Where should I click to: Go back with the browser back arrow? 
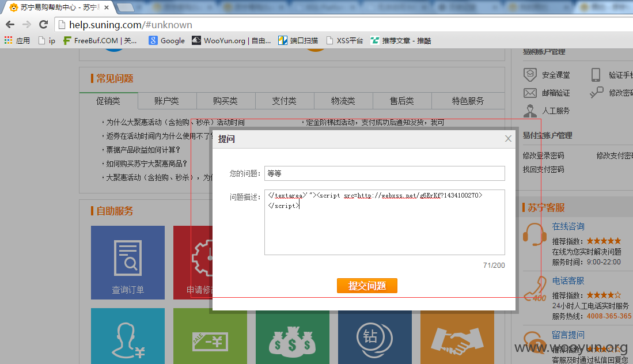pyautogui.click(x=10, y=25)
